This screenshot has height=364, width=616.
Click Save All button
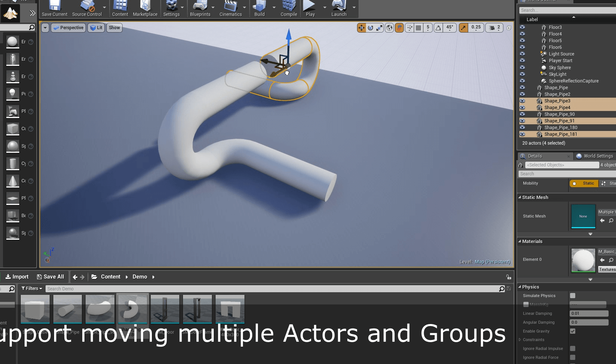(50, 277)
